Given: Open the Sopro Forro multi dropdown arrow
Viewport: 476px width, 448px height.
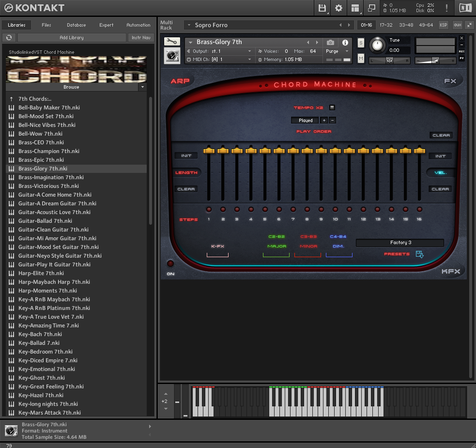Looking at the screenshot, I should click(x=189, y=25).
